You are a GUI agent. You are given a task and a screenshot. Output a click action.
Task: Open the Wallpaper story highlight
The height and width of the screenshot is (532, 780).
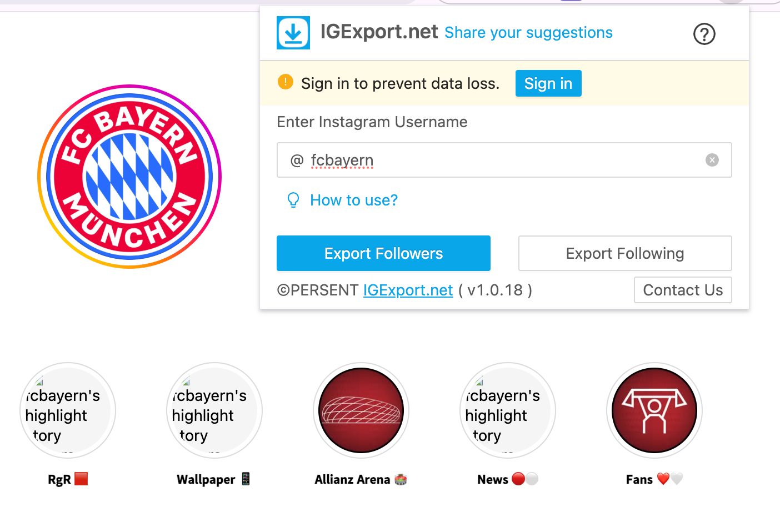pos(214,410)
